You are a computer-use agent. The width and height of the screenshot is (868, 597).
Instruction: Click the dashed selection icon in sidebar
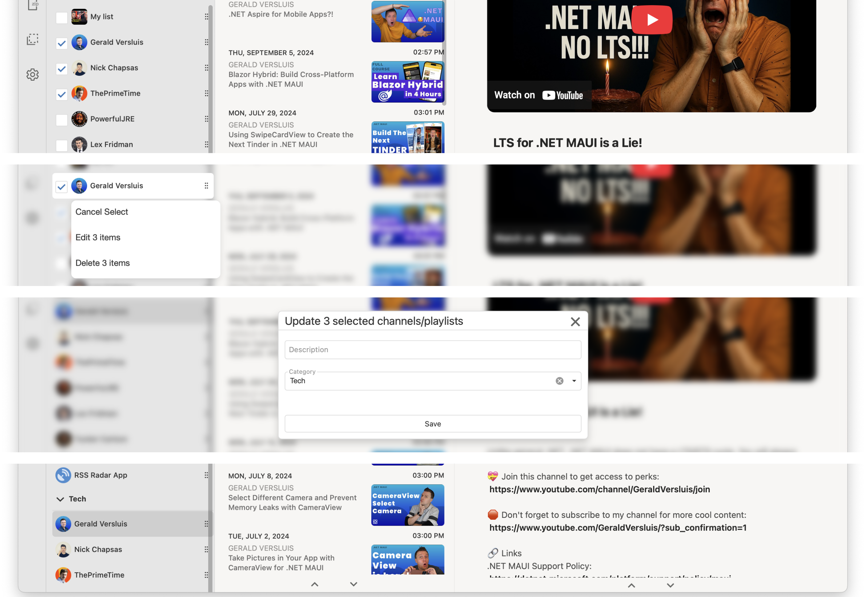33,39
